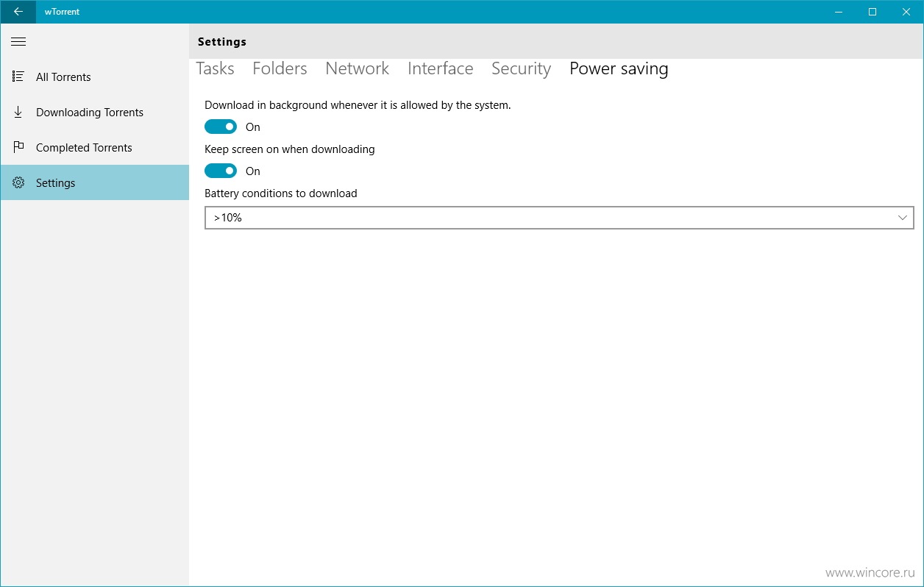
Task: Show Downloading Torrents list
Action: click(x=95, y=112)
